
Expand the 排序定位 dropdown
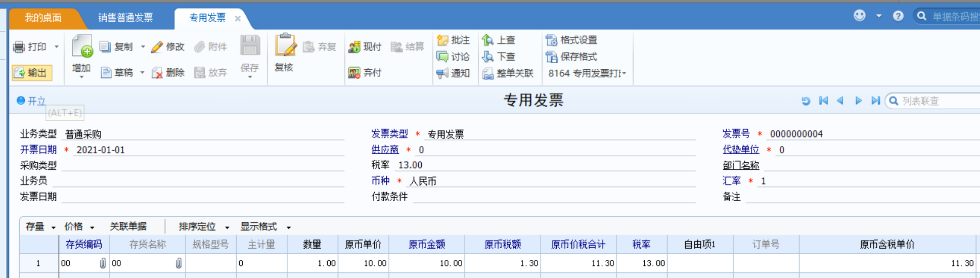coord(227,227)
